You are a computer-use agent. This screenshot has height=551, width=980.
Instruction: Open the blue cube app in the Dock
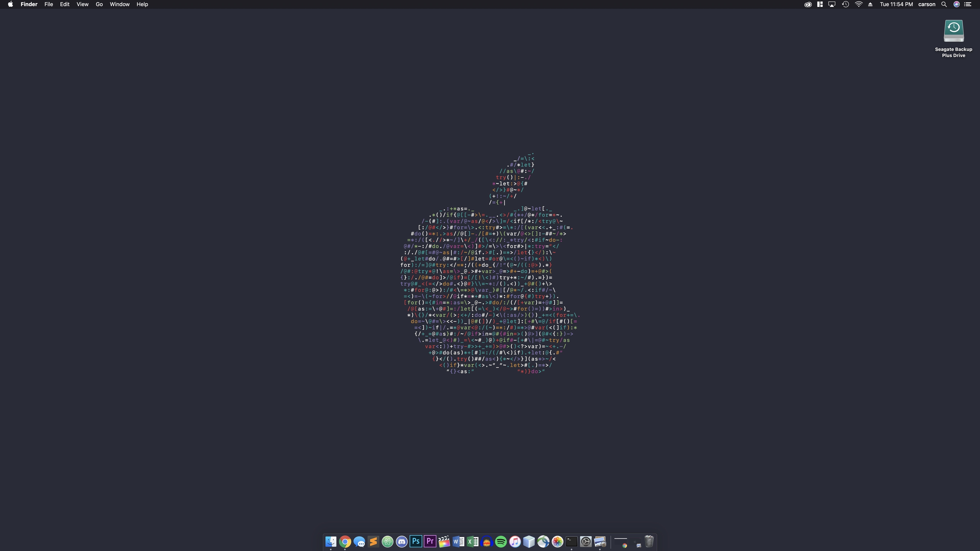[529, 541]
